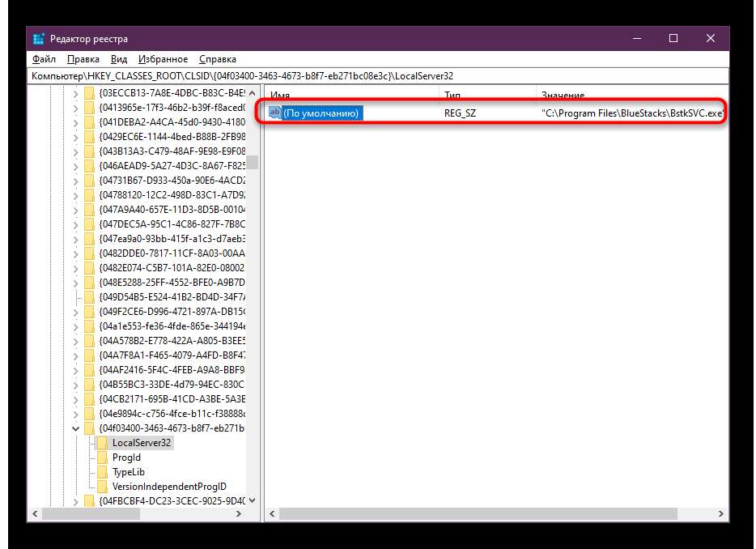Click the BlueStacks BstkSVC.exe value cell
The height and width of the screenshot is (549, 756).
point(632,113)
